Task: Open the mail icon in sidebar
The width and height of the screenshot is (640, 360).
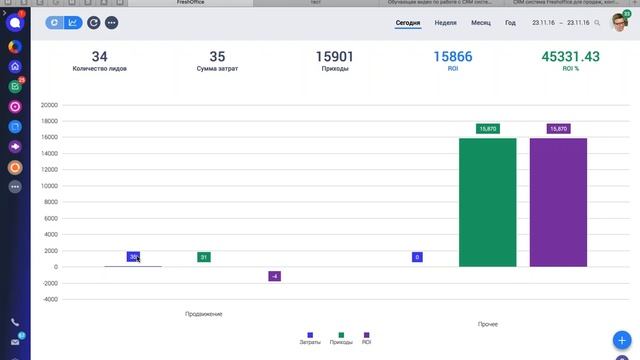Action: tap(15, 342)
